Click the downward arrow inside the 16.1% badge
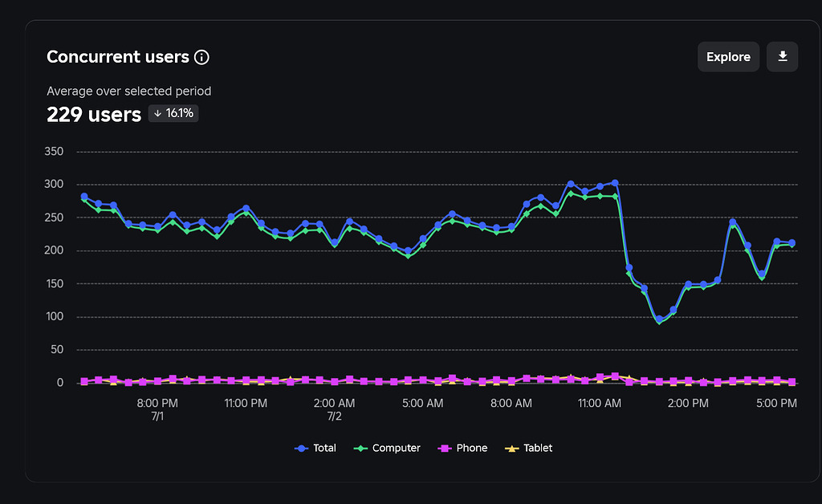The image size is (822, 504). point(158,113)
